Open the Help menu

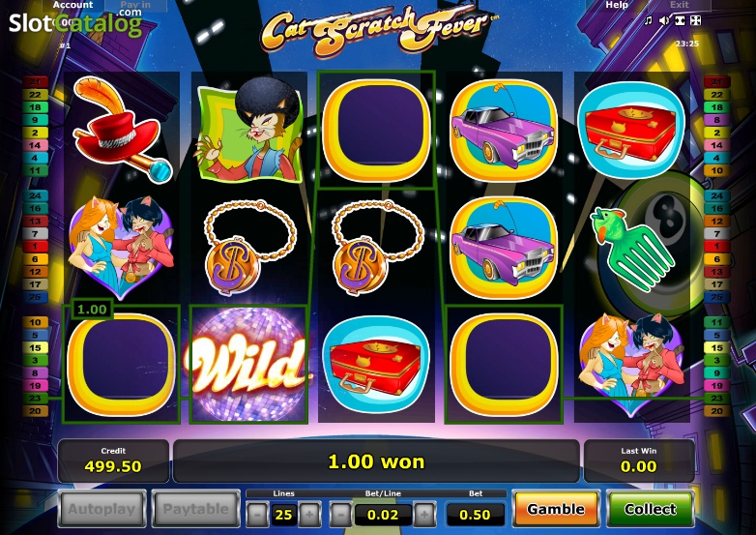point(617,5)
